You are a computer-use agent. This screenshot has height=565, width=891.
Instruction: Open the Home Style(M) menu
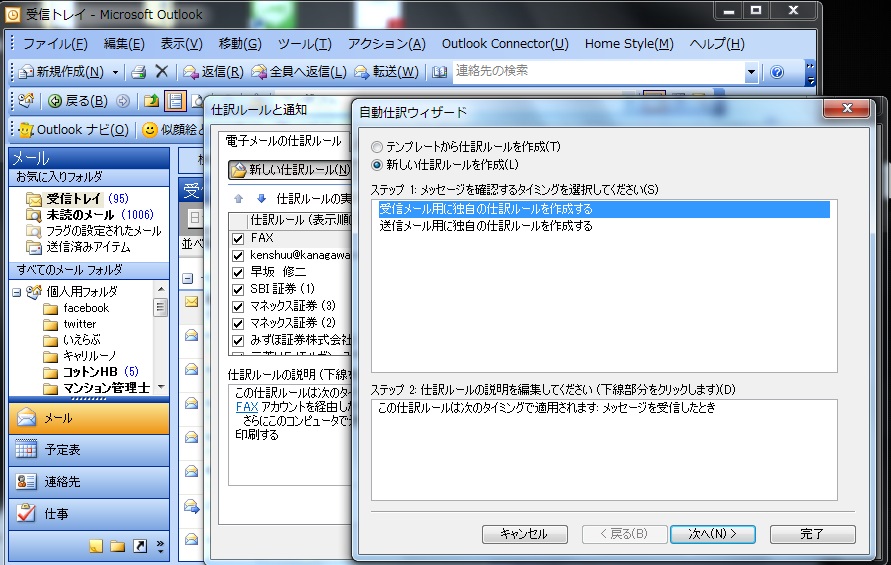coord(629,44)
